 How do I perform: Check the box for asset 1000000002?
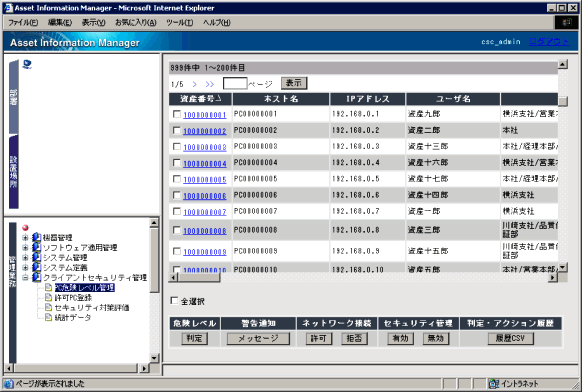pos(177,130)
